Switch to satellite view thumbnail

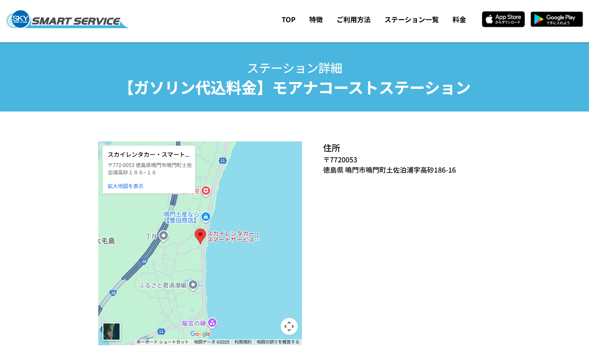(x=111, y=332)
